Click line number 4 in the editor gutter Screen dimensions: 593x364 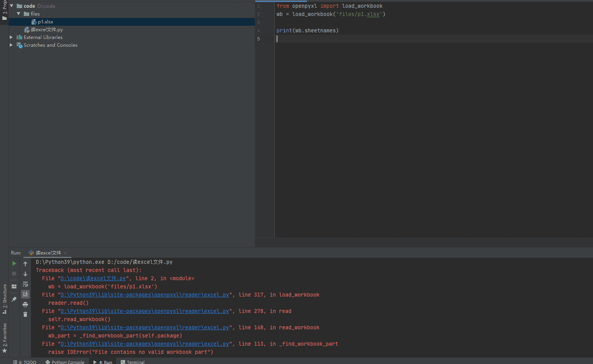click(x=258, y=31)
